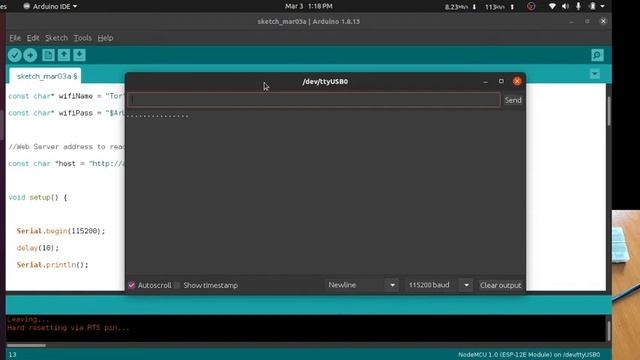The width and height of the screenshot is (640, 360).
Task: Open the Arduino IDE app menu in top bar
Action: tap(50, 7)
